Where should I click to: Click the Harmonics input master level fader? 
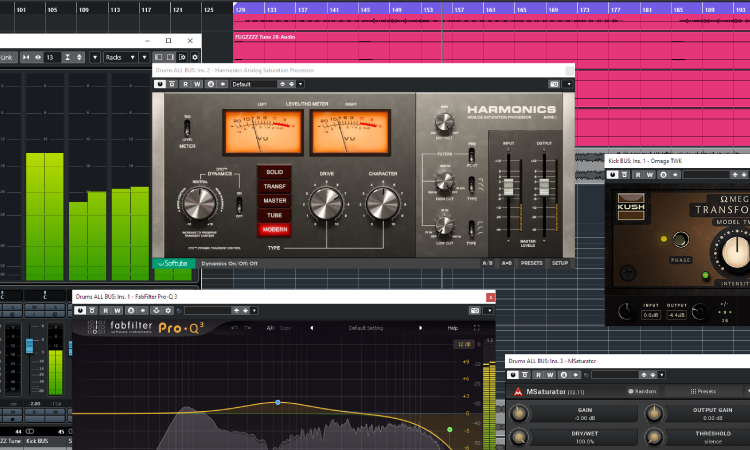coord(508,188)
